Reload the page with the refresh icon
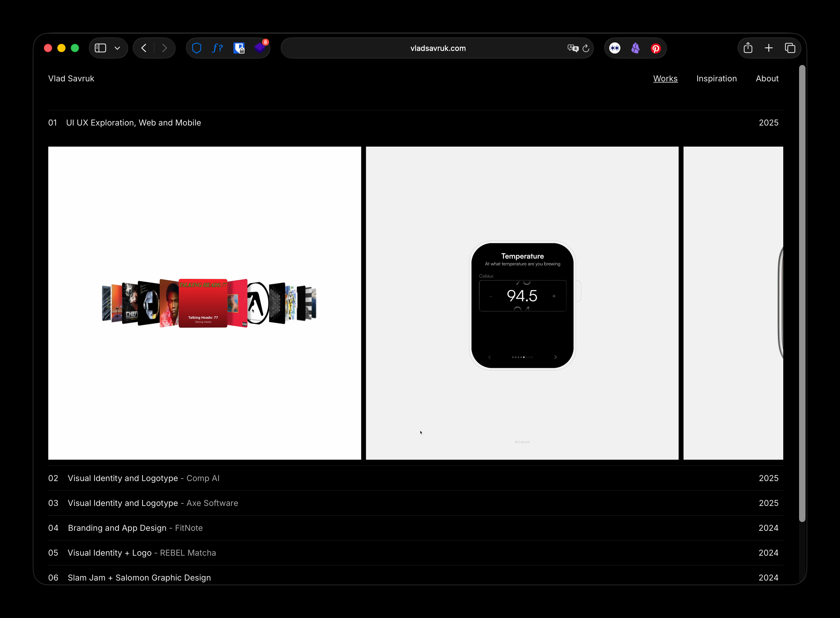840x618 pixels. click(x=586, y=48)
